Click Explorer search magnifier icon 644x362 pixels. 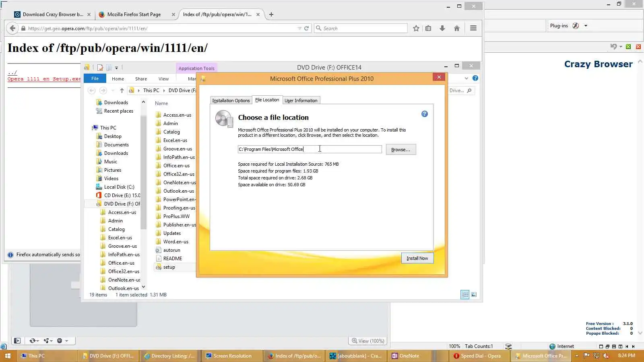(469, 90)
